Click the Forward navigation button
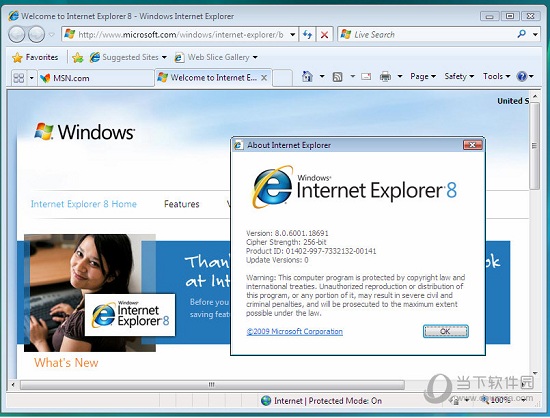 coord(36,34)
